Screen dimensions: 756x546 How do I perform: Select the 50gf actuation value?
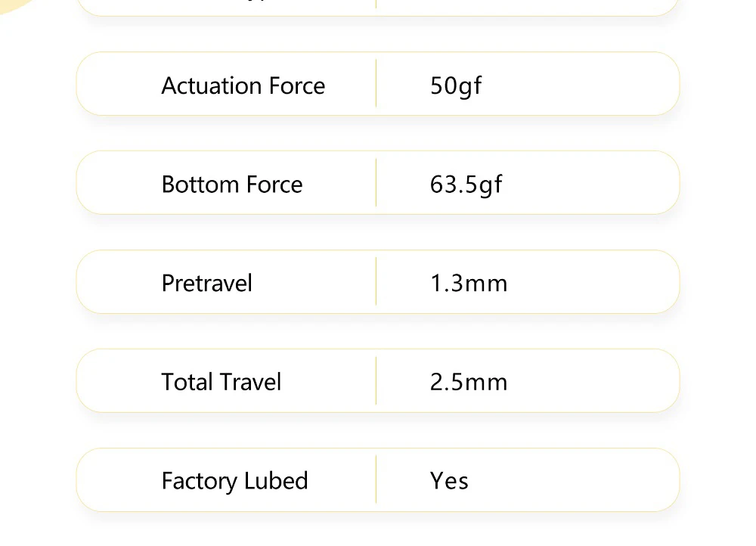pos(455,85)
